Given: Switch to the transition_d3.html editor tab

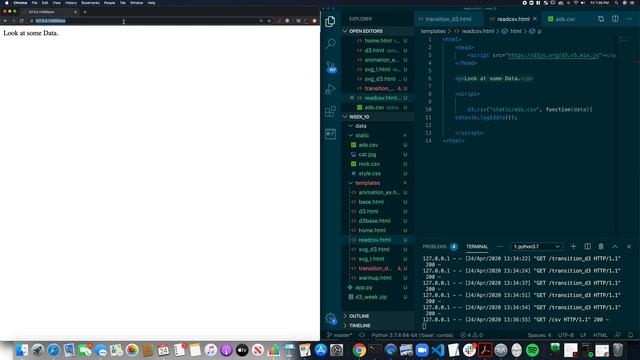Looking at the screenshot, I should point(448,19).
